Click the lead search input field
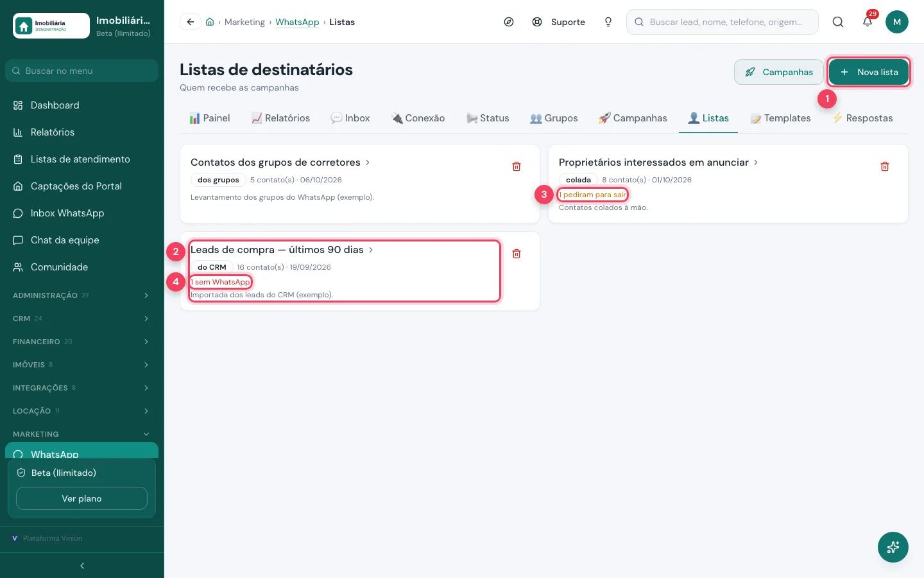 coord(723,22)
